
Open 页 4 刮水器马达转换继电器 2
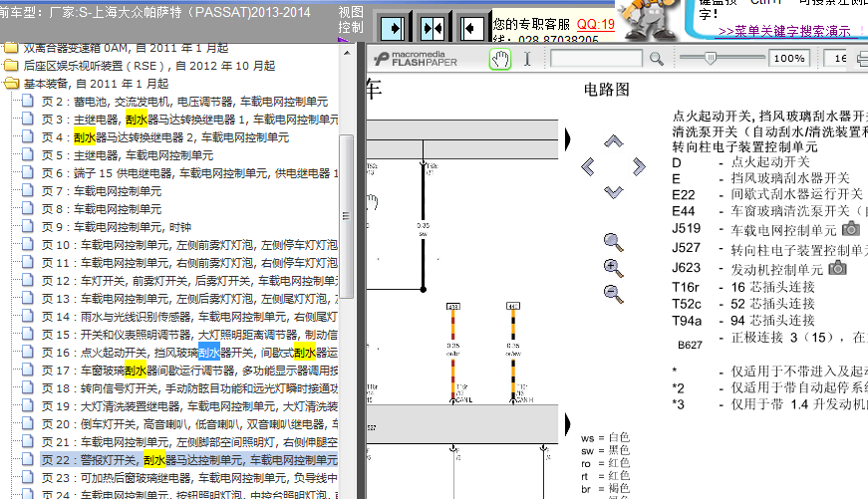[x=165, y=137]
